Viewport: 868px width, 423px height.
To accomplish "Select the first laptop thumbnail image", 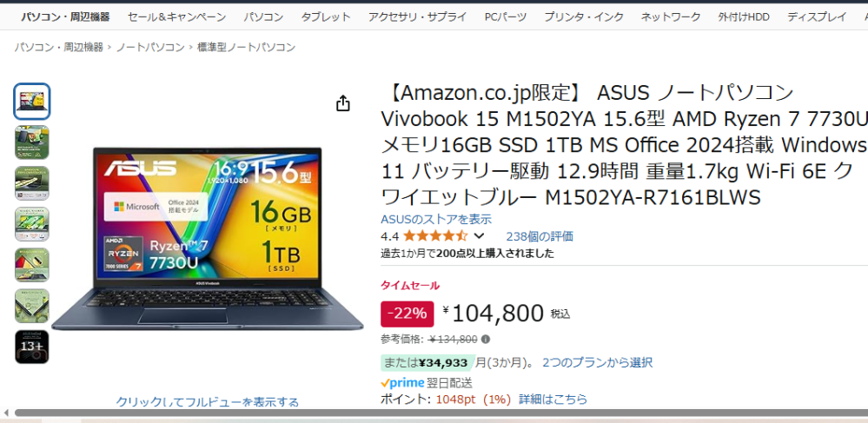I will coord(31,102).
